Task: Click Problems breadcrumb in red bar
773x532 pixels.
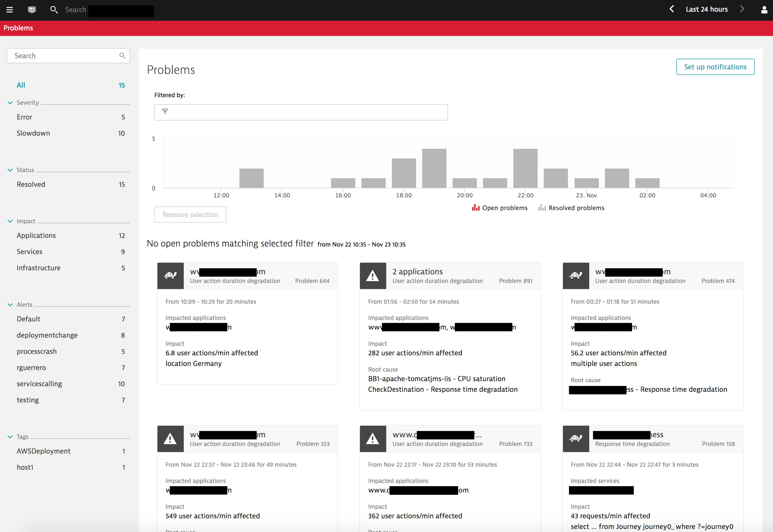Action: (18, 28)
